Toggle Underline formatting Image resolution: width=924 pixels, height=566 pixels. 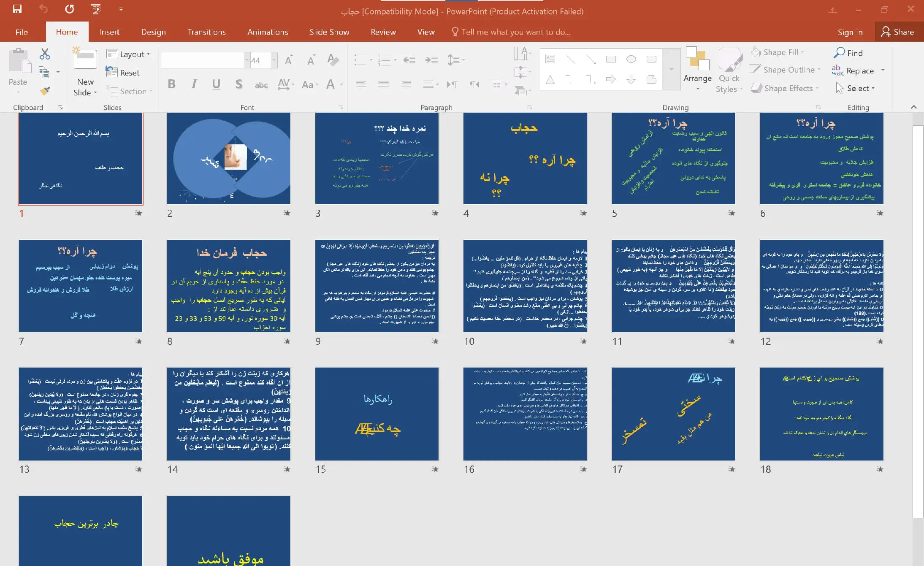[x=216, y=84]
